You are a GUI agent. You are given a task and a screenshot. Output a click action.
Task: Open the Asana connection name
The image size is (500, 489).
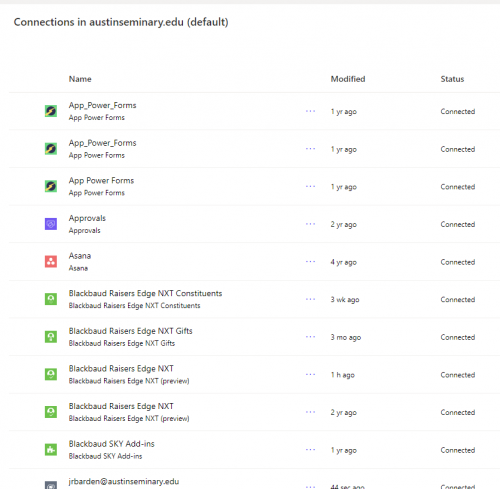80,256
